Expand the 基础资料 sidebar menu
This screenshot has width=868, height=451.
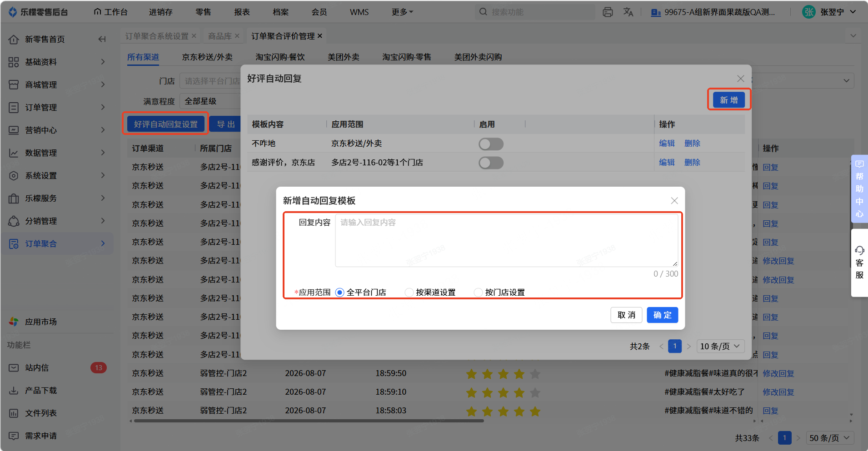point(103,62)
